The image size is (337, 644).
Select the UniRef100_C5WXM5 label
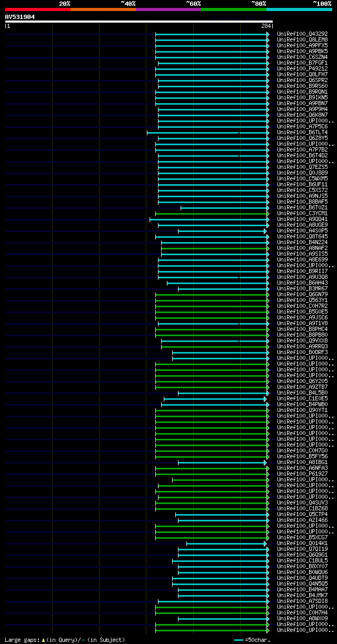302,178
